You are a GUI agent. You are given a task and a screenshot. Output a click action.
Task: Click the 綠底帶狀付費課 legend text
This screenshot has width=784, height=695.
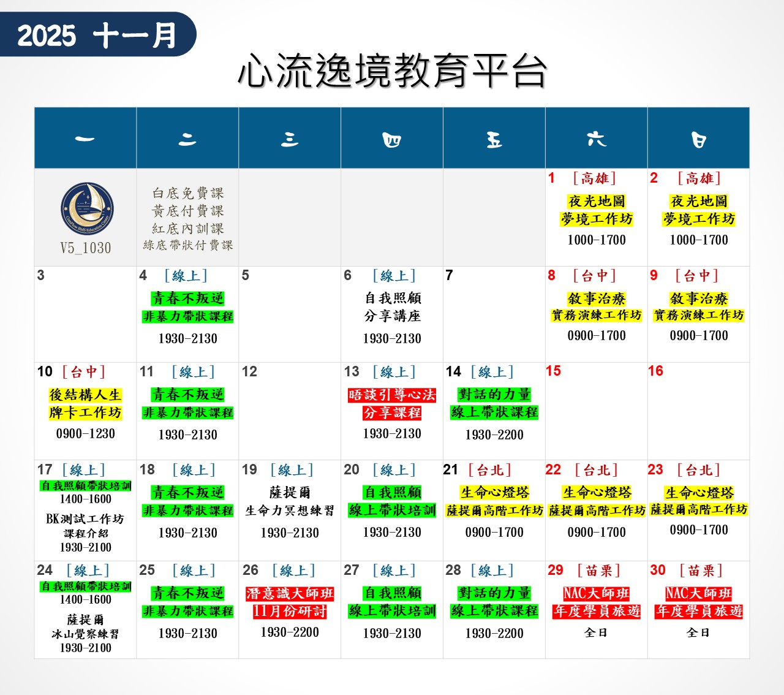click(x=188, y=245)
